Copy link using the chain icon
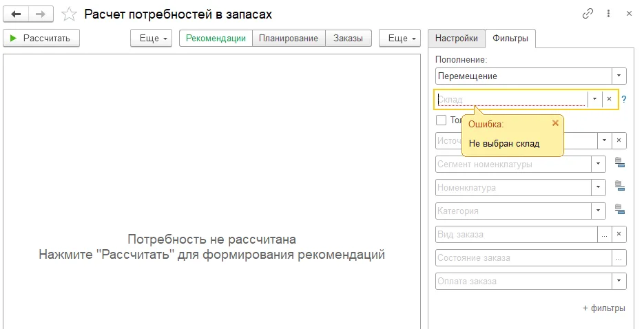644x329 pixels. (x=588, y=14)
